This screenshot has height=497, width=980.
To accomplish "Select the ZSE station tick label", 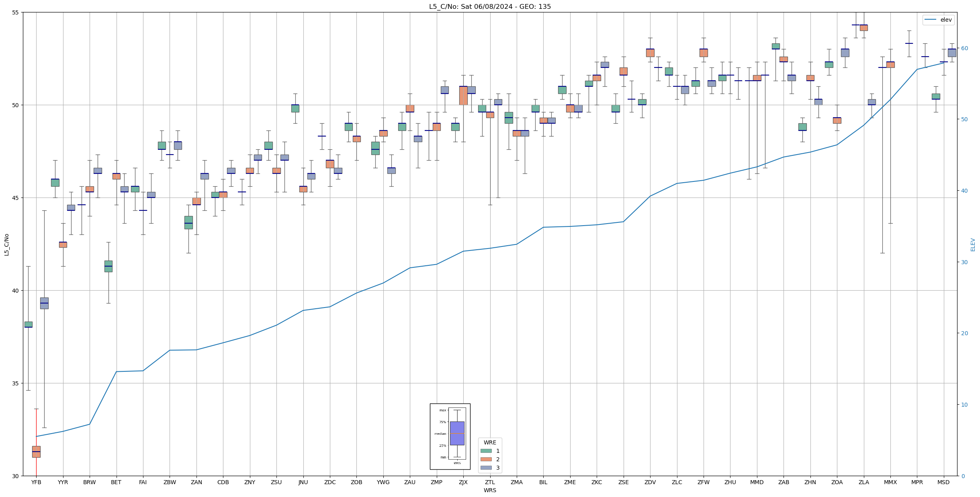I will [x=623, y=482].
